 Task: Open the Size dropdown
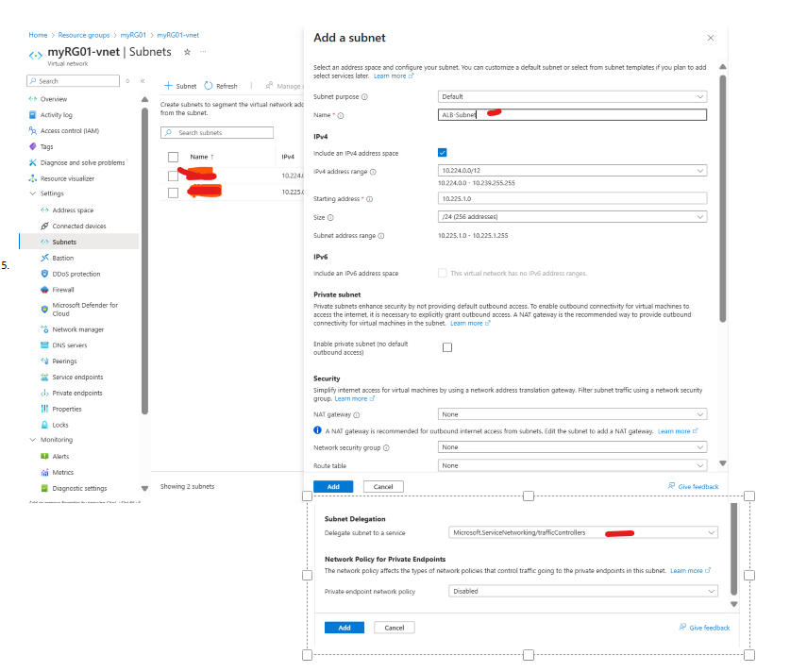click(x=572, y=217)
